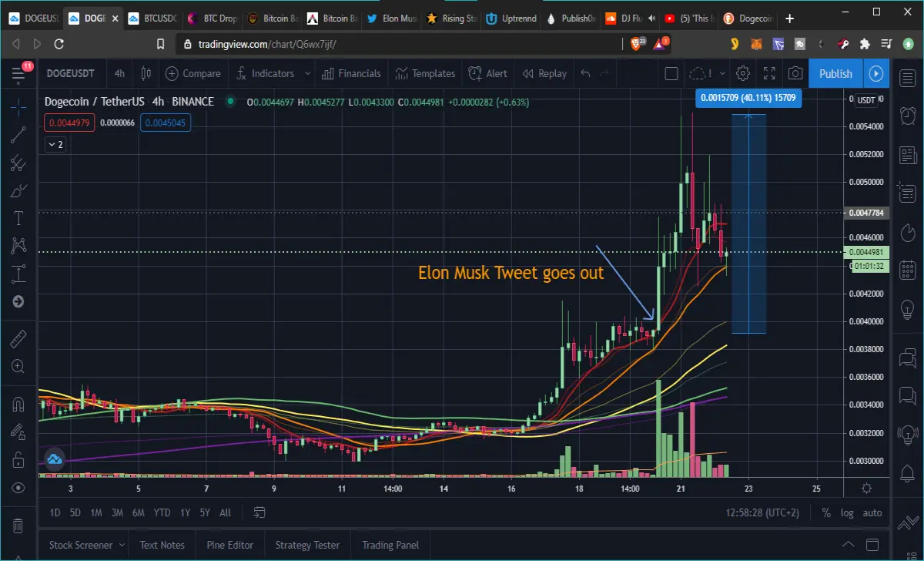Select the Text annotation tool

[18, 218]
